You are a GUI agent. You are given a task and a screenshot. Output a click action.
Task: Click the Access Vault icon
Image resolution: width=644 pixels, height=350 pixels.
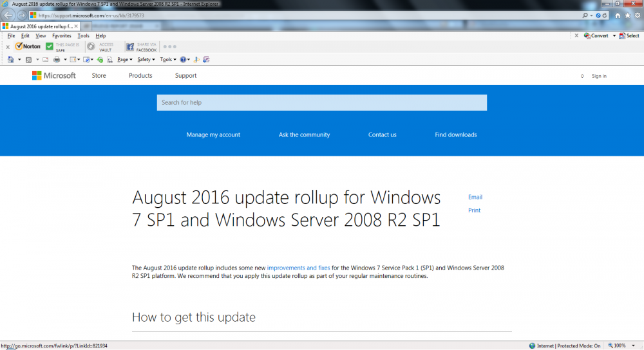pyautogui.click(x=91, y=46)
